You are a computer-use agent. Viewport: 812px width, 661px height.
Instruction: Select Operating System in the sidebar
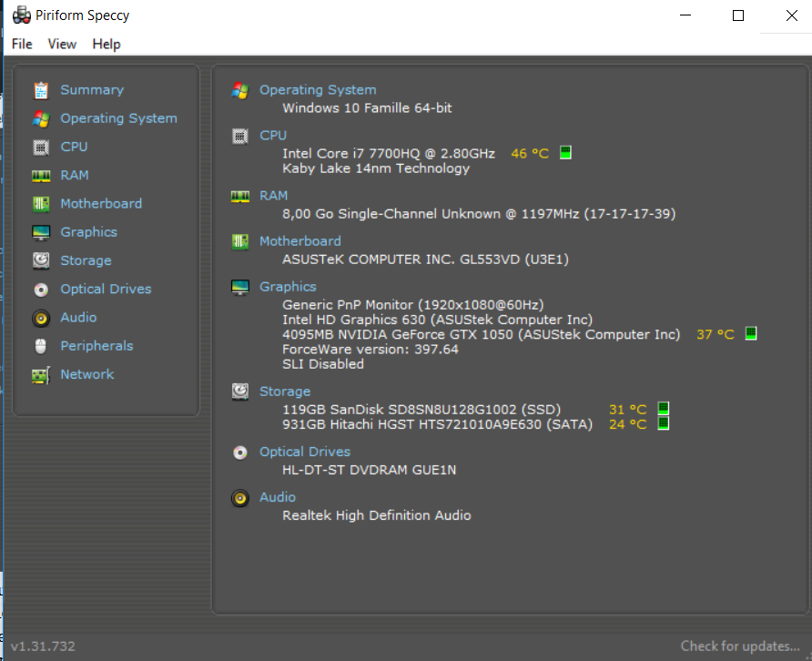pyautogui.click(x=118, y=118)
